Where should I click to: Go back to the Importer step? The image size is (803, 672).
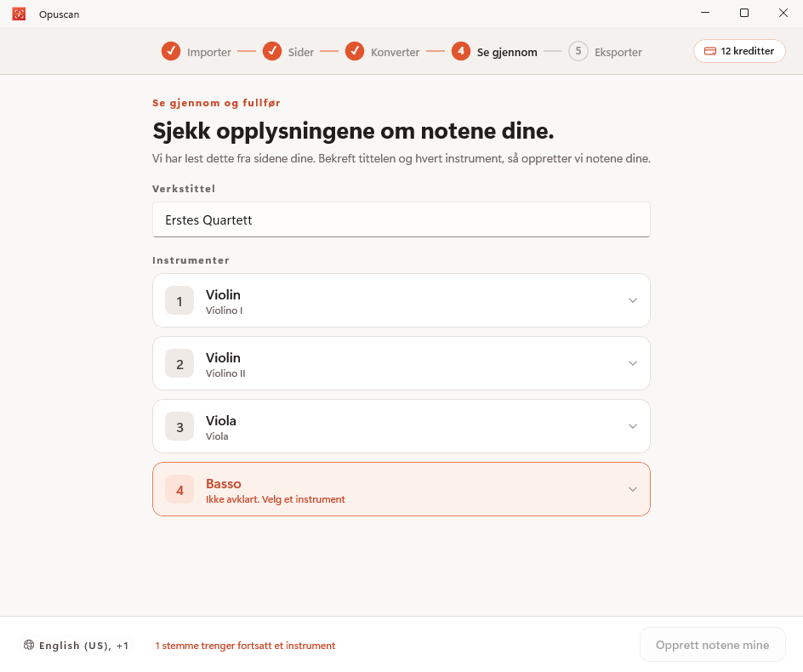pyautogui.click(x=196, y=52)
